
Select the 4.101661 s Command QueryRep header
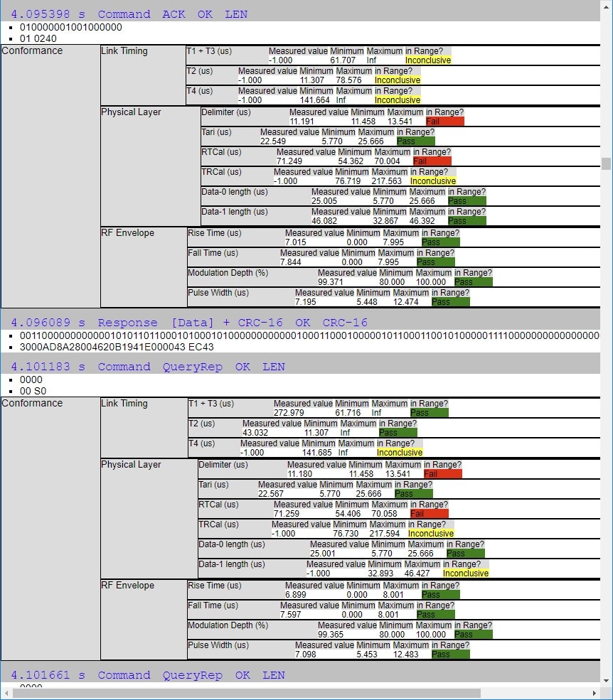(x=148, y=675)
